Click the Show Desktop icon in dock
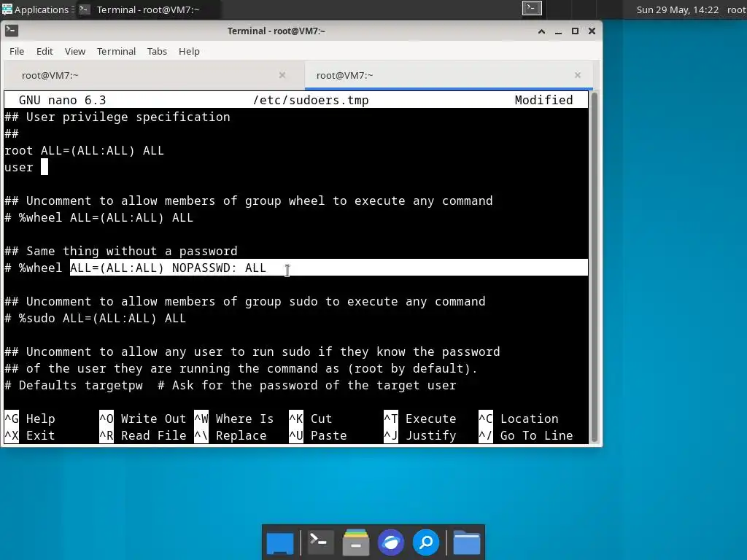The height and width of the screenshot is (560, 747). (x=280, y=542)
